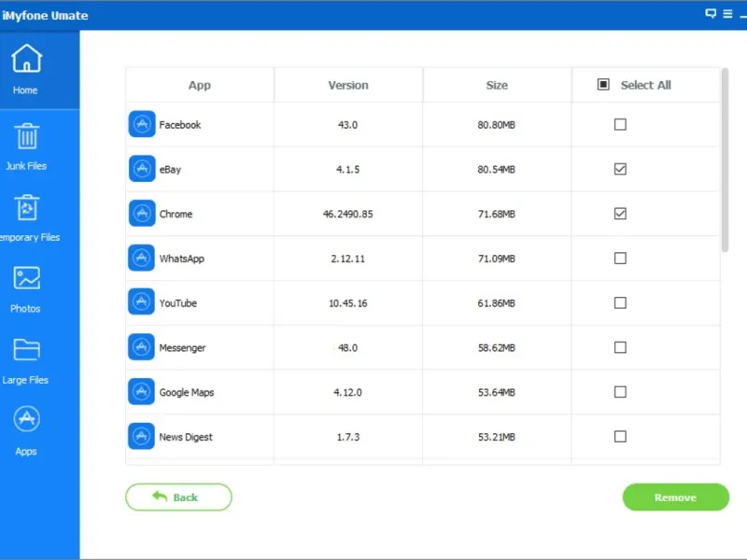The image size is (747, 560).
Task: Click News Digest version 1.7.3
Action: point(348,437)
